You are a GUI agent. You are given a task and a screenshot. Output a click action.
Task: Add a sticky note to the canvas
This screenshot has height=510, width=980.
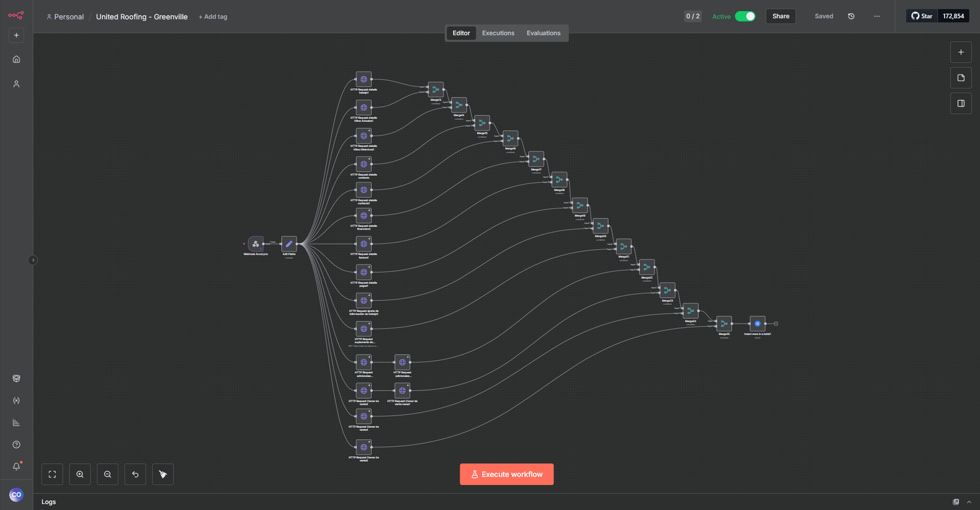960,78
